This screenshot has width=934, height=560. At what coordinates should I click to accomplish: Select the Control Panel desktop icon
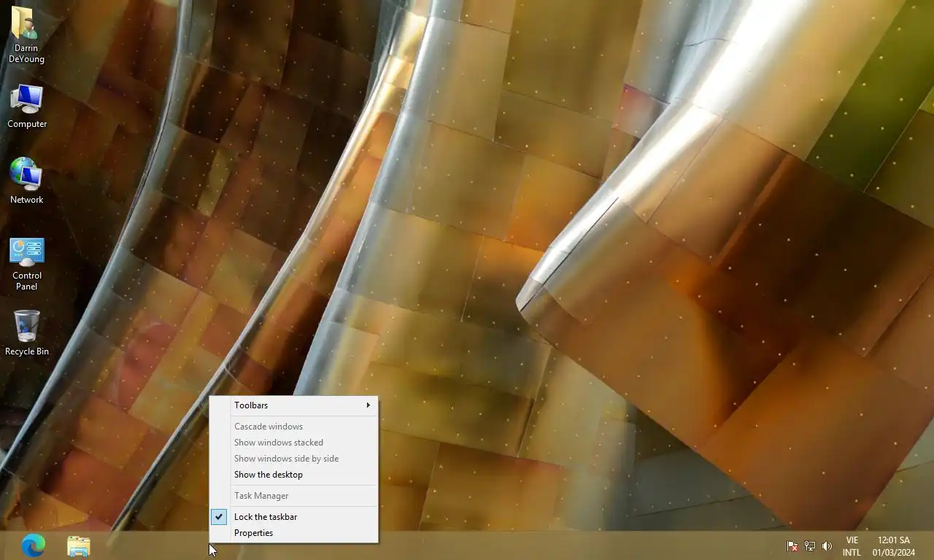pos(27,263)
